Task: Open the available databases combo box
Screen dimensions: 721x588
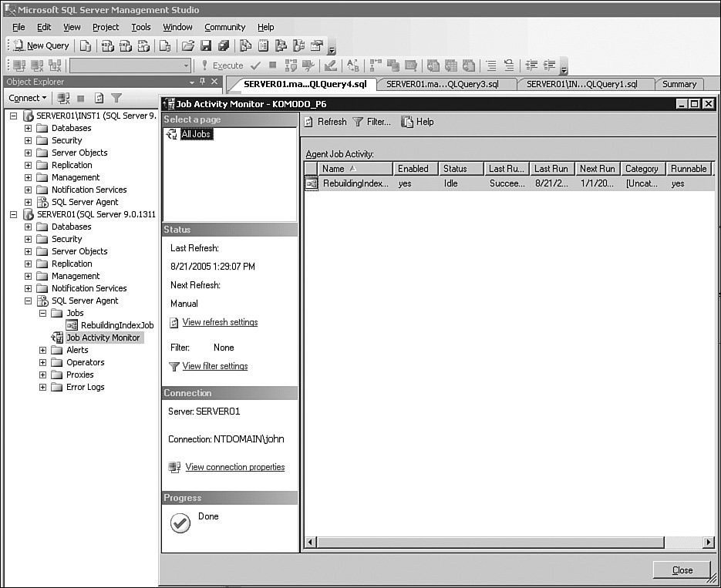Action: click(130, 66)
